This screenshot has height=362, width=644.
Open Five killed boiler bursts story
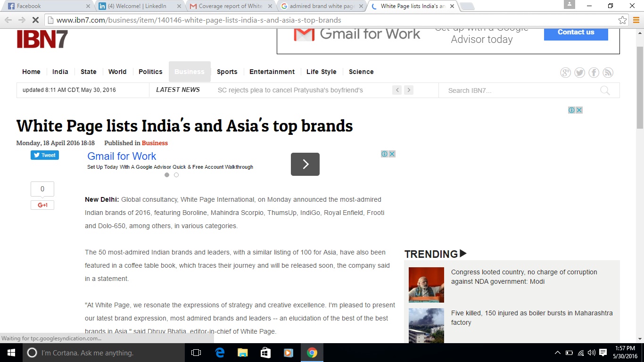(532, 318)
